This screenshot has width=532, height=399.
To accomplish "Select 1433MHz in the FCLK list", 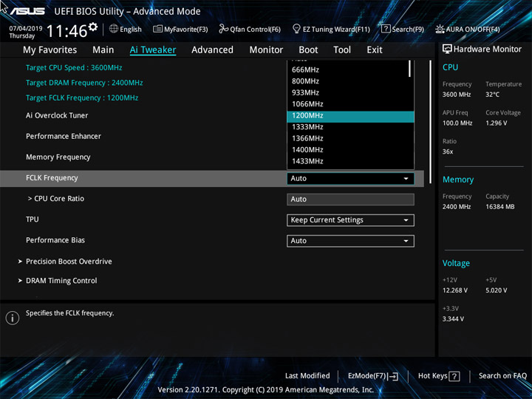I will [350, 161].
